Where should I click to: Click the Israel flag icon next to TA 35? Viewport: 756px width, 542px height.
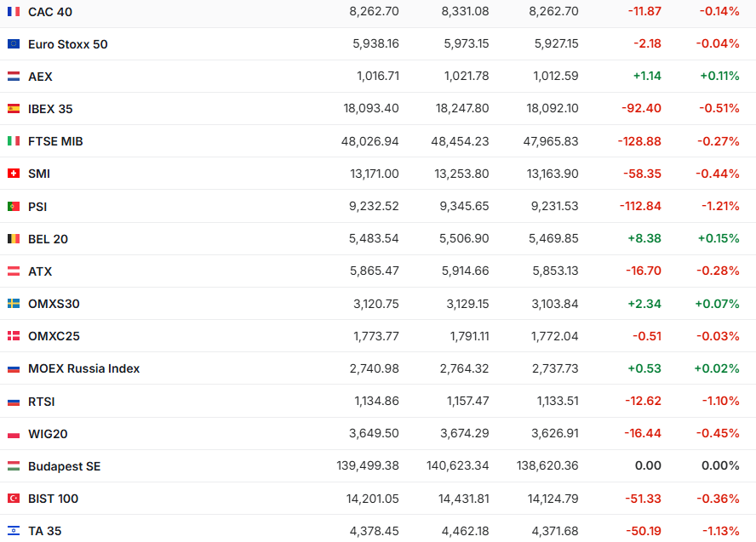coord(14,531)
